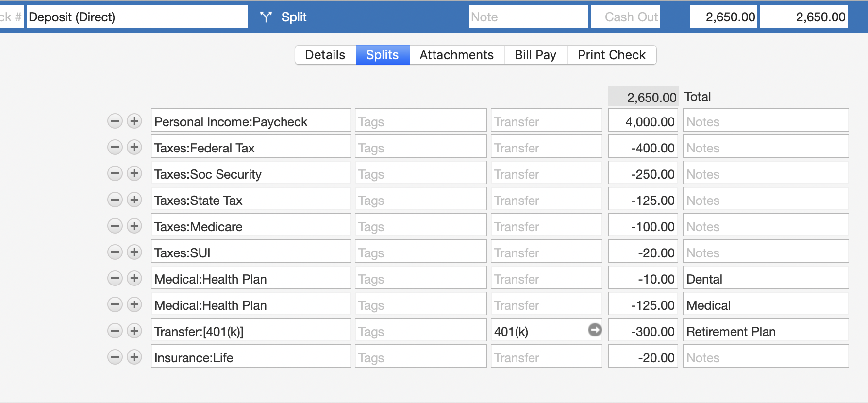Edit the Personal Income:Paycheck category field

click(250, 120)
